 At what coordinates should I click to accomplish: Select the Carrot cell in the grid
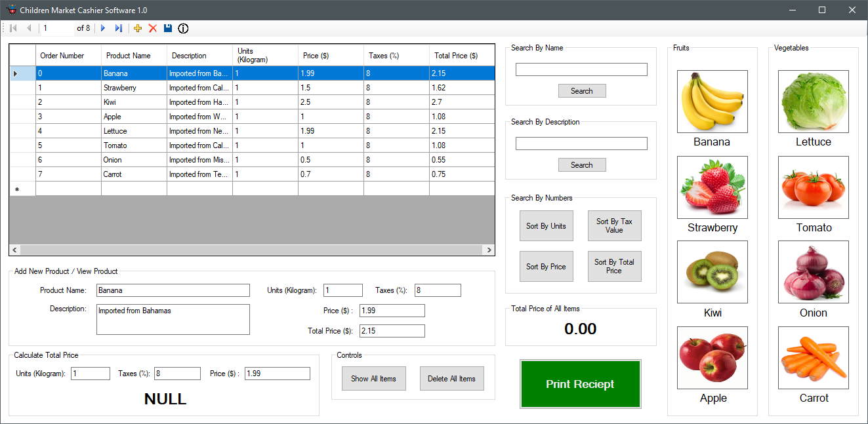point(134,174)
